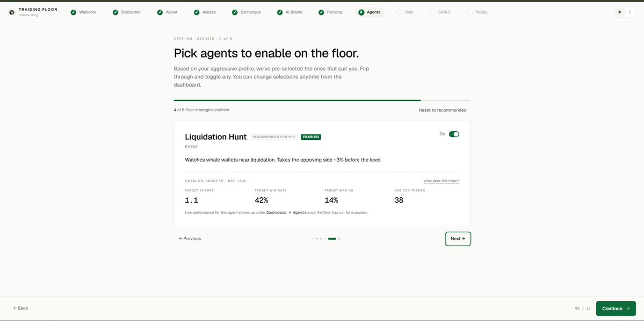Click the Next agent button
644x321 pixels.
[458, 239]
